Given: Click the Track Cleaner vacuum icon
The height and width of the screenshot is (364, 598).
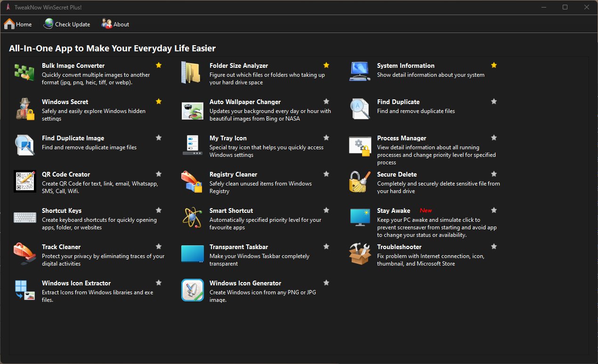Looking at the screenshot, I should click(x=24, y=254).
